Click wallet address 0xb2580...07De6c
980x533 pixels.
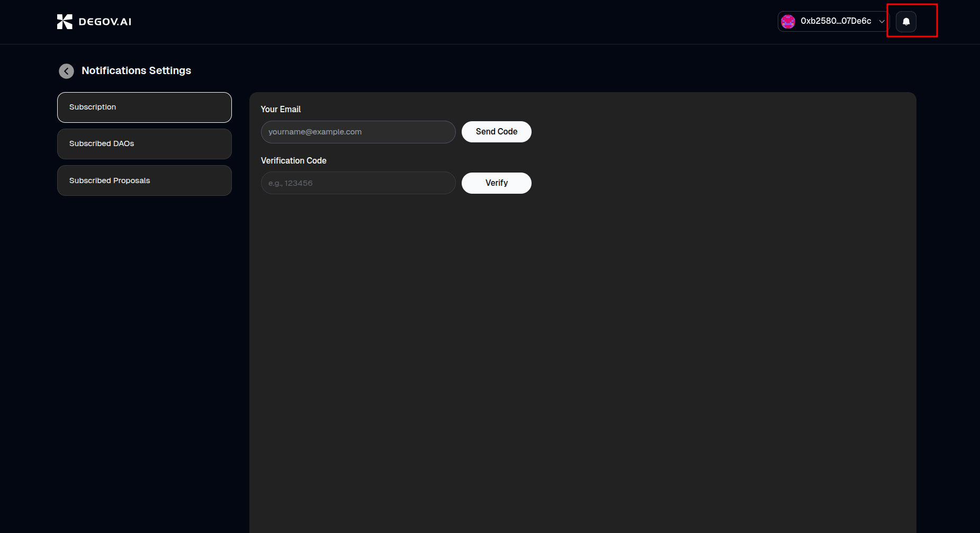point(835,21)
